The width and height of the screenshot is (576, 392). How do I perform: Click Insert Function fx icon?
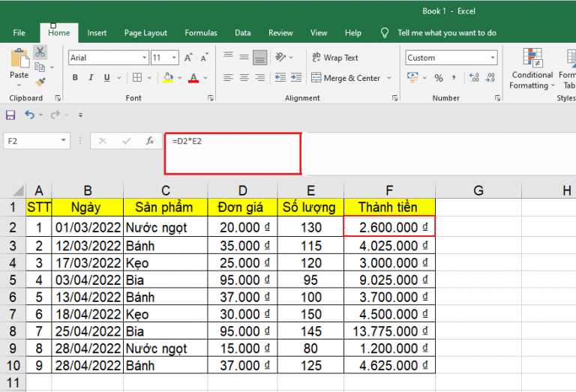149,141
